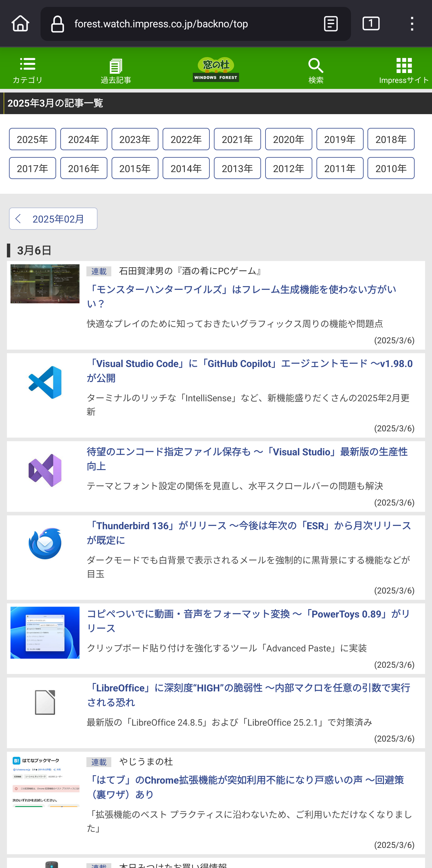
Task: Open the Visual Studio Code v1.98.0 article
Action: (x=250, y=371)
